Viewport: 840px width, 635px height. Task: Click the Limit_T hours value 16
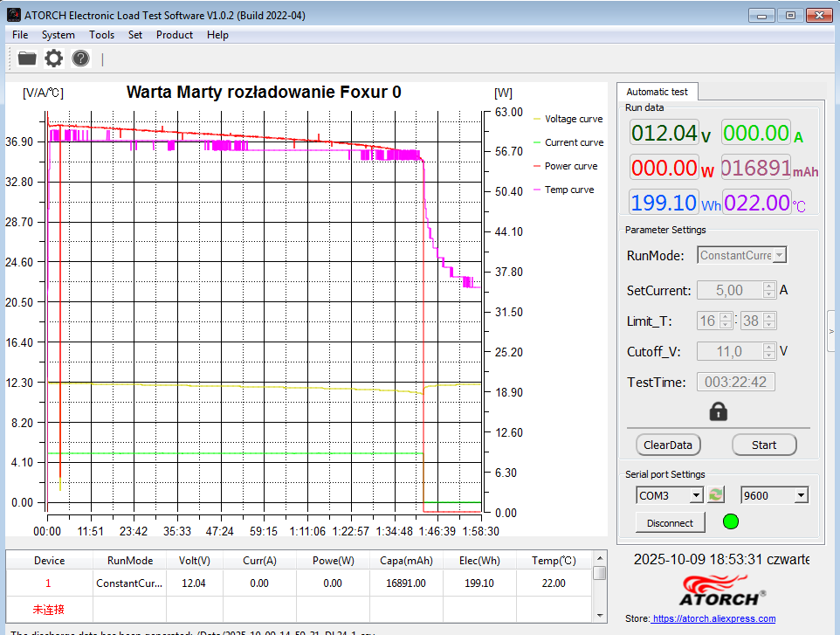[x=707, y=321]
